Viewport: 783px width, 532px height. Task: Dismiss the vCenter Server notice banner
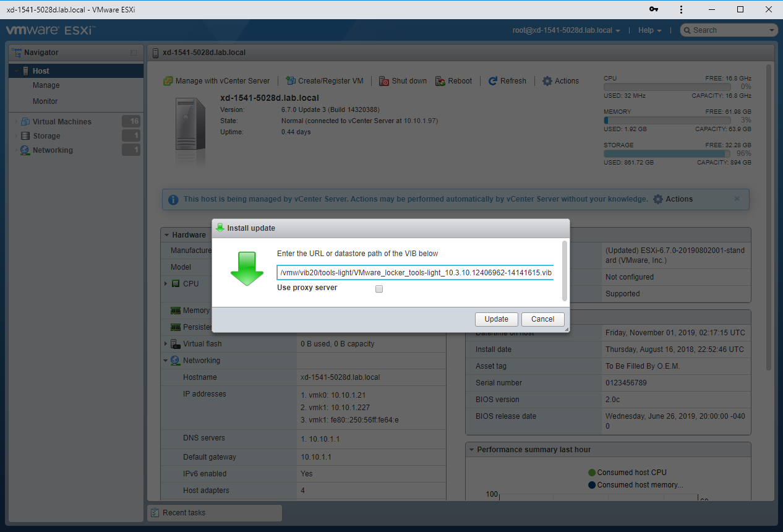[x=737, y=199]
